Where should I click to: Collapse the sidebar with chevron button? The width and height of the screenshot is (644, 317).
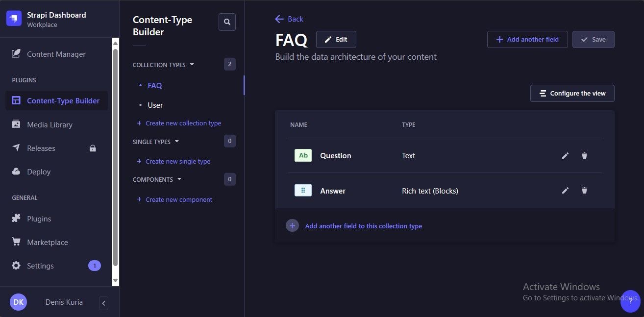click(103, 303)
